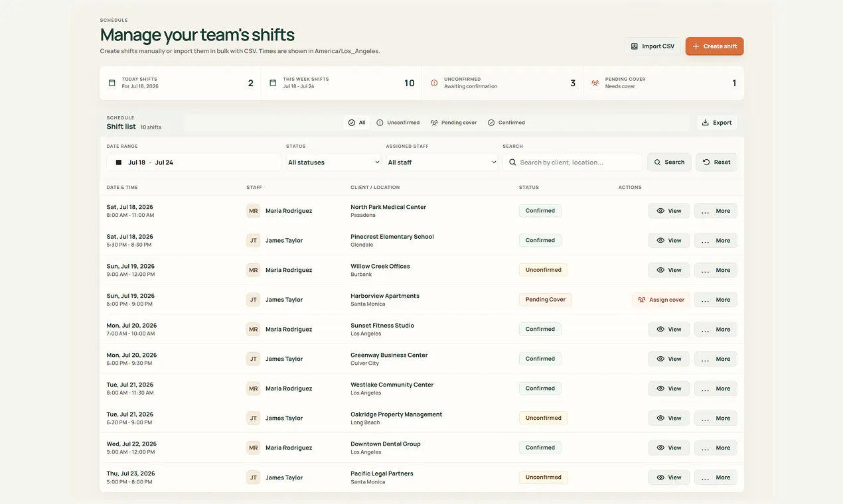Open More for Oakridge Property Management
This screenshot has height=504, width=843.
pos(716,418)
